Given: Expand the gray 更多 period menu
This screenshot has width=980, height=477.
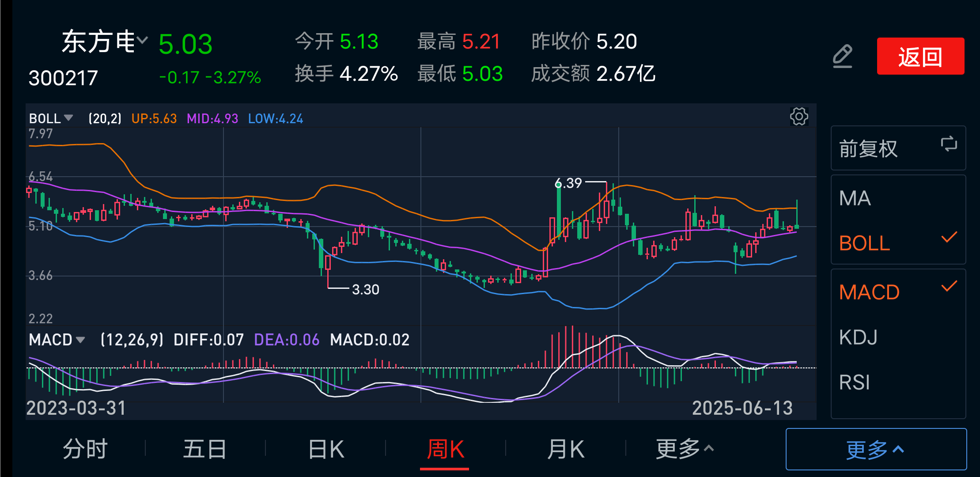Looking at the screenshot, I should coord(685,449).
